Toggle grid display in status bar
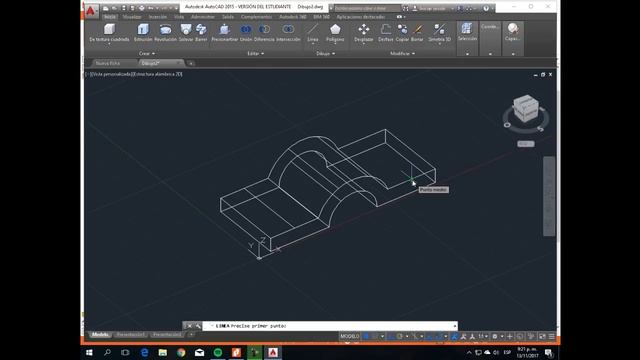The height and width of the screenshot is (360, 640). [366, 336]
